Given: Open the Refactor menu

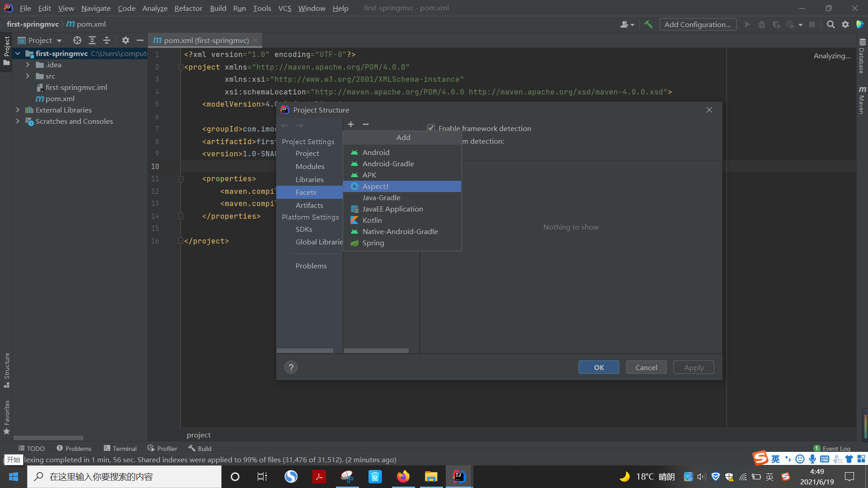Looking at the screenshot, I should click(189, 8).
